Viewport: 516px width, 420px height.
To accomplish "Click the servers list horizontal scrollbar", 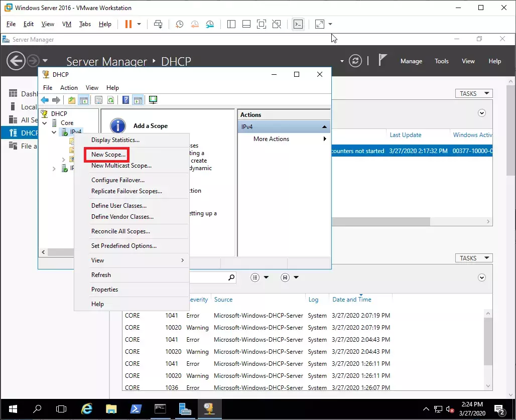I will click(x=381, y=222).
